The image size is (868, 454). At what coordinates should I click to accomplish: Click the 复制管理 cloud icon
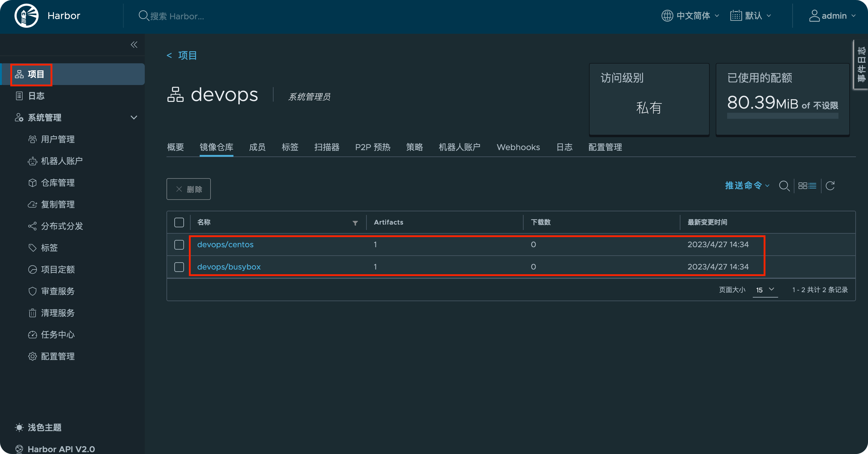pyautogui.click(x=32, y=204)
